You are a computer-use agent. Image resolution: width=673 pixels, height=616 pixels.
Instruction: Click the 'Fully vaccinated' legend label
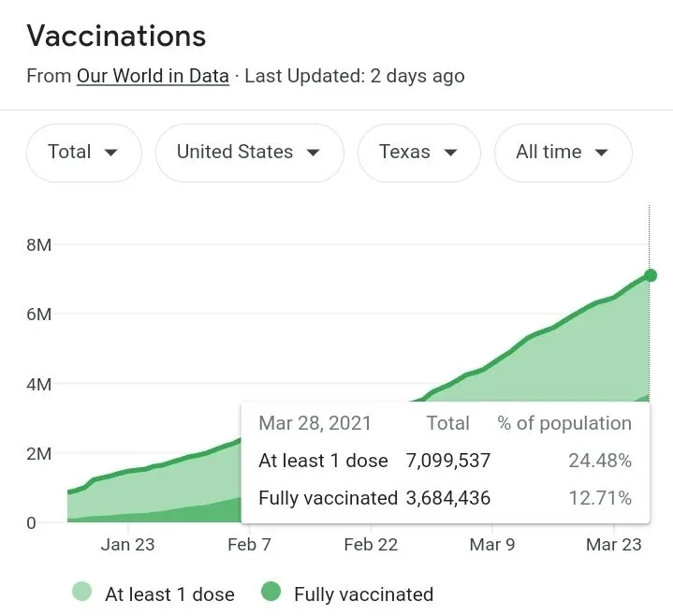click(x=363, y=594)
